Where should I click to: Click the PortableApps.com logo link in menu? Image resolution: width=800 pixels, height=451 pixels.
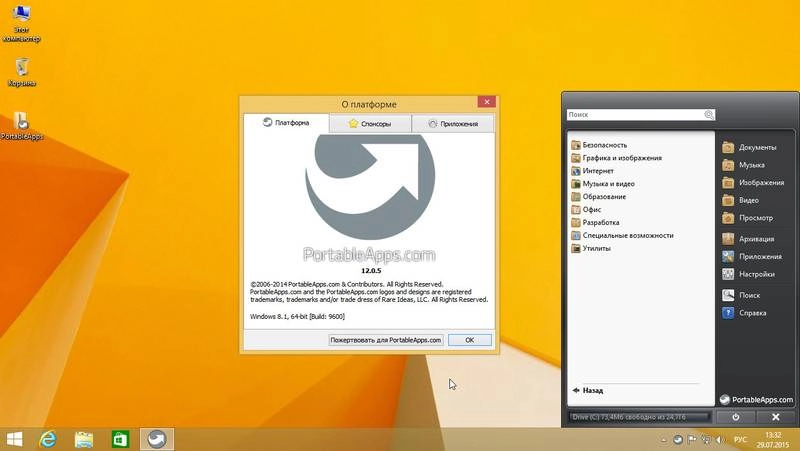coord(756,399)
